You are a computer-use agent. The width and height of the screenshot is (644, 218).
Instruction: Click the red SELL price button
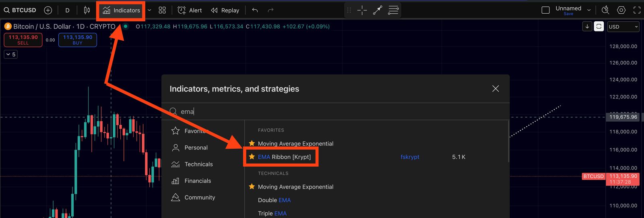click(x=23, y=39)
